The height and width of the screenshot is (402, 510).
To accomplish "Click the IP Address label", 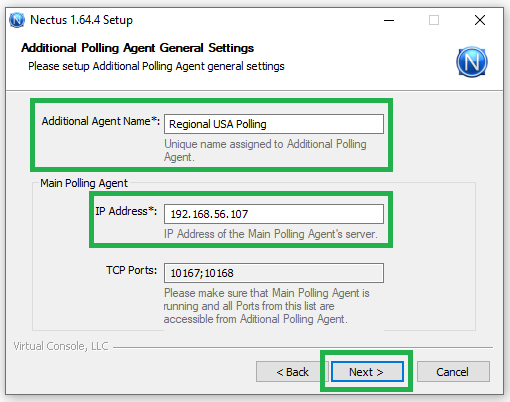I will (x=126, y=211).
